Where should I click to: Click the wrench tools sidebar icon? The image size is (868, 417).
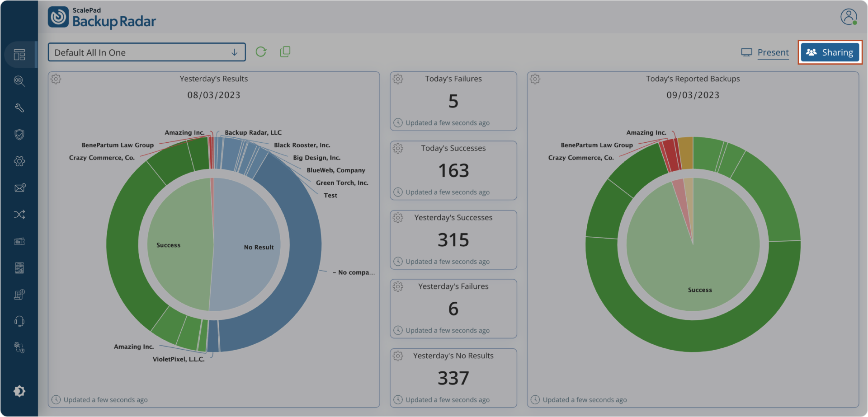click(19, 108)
